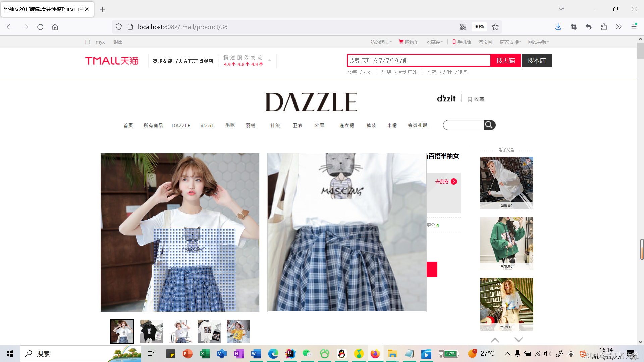Viewport: 644px width, 362px height.
Task: Click the page vertical scrollbar thumb
Action: tap(640, 50)
